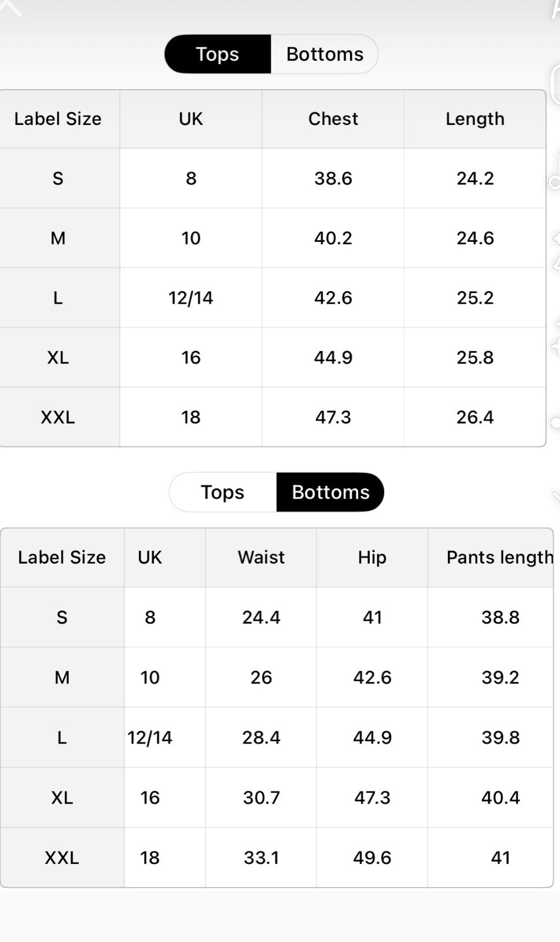The width and height of the screenshot is (560, 942).
Task: Select the highlighted Bottoms tab above the Waist table
Action: coord(330,492)
